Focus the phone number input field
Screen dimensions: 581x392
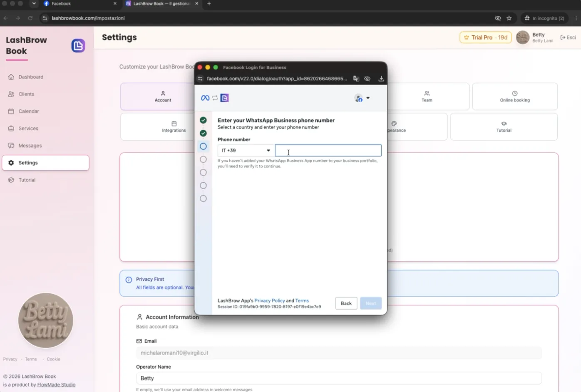tap(328, 150)
